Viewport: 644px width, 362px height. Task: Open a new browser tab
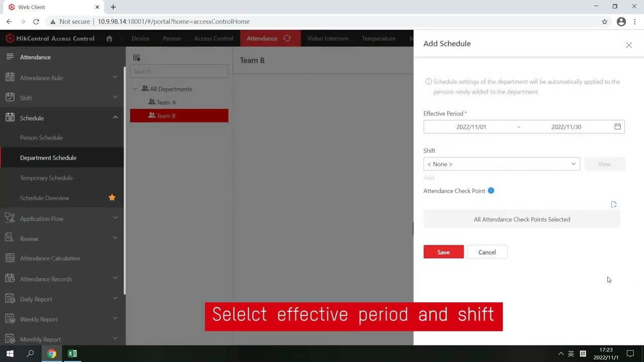[x=113, y=7]
